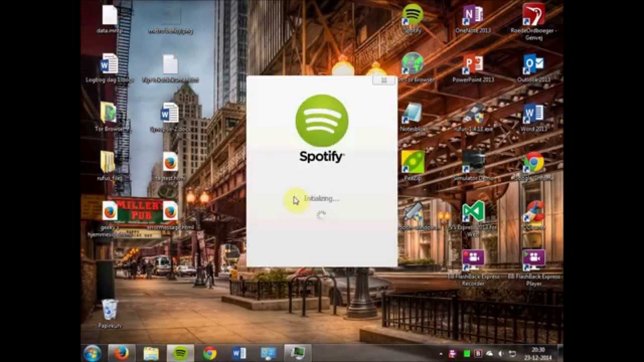Open Word from the taskbar

[239, 353]
